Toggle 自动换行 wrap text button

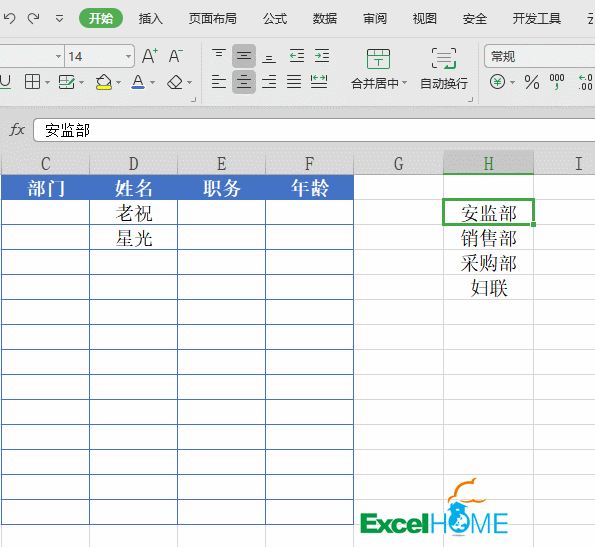coord(444,68)
